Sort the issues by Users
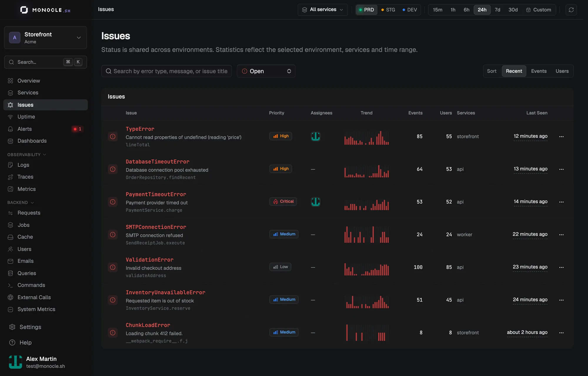Screen dimensions: 588x376 562,71
